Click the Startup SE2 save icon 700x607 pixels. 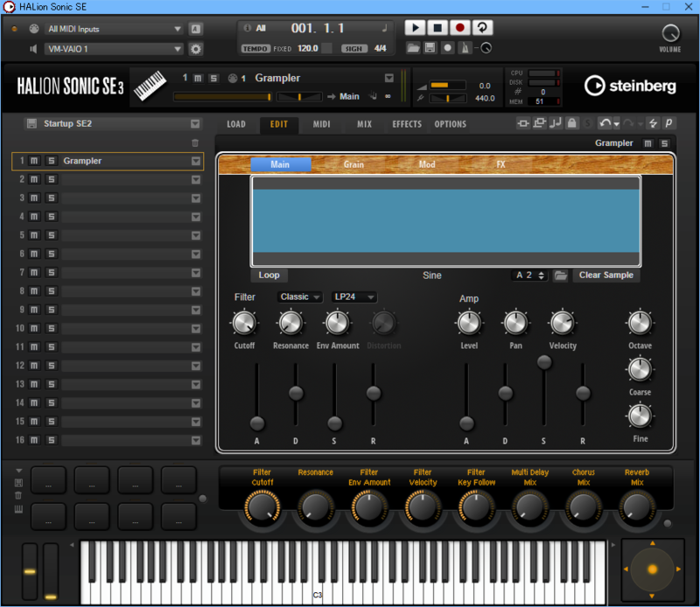(31, 123)
